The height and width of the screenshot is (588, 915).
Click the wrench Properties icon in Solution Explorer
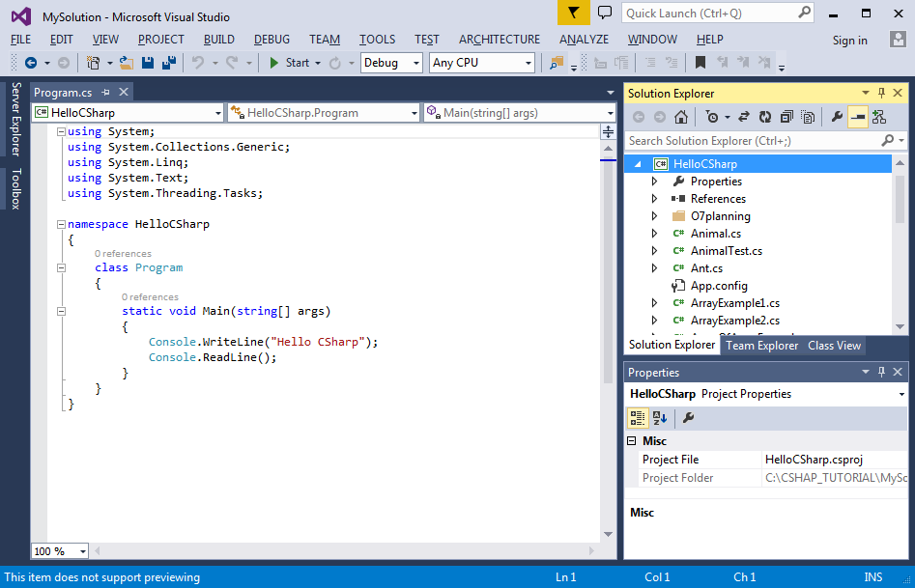point(837,117)
